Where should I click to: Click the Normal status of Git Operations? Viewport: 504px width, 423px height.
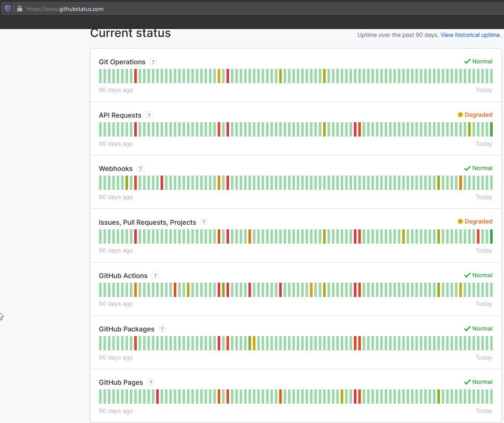[x=478, y=61]
